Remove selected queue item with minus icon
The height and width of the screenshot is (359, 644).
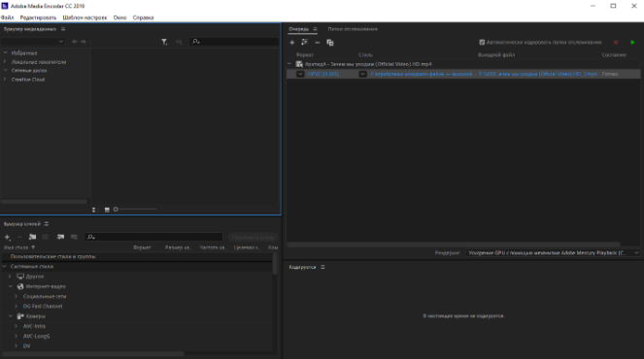click(x=317, y=43)
